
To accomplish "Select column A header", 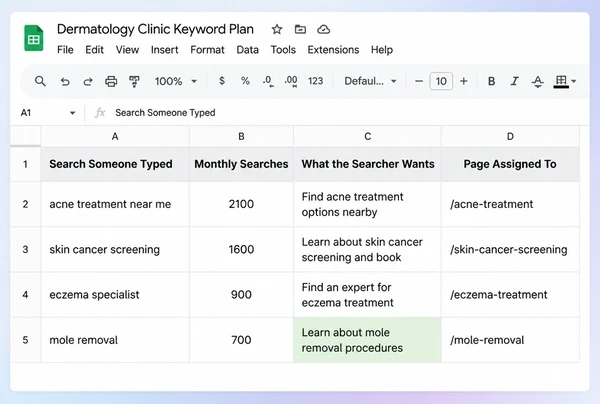I will point(115,136).
